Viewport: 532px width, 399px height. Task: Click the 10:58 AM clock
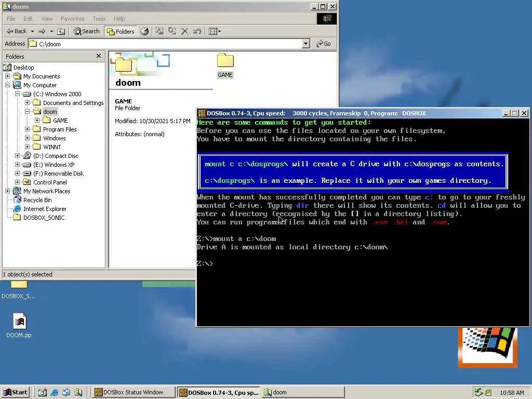point(512,393)
